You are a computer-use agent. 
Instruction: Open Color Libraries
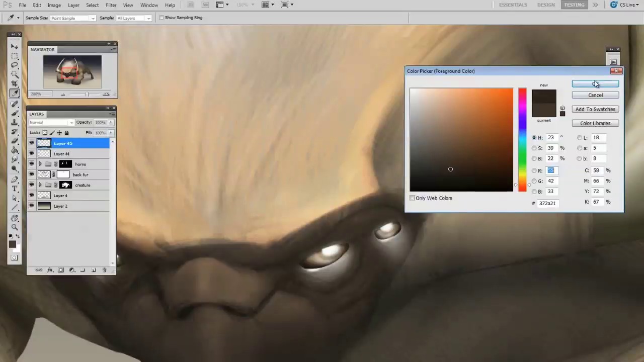(595, 124)
